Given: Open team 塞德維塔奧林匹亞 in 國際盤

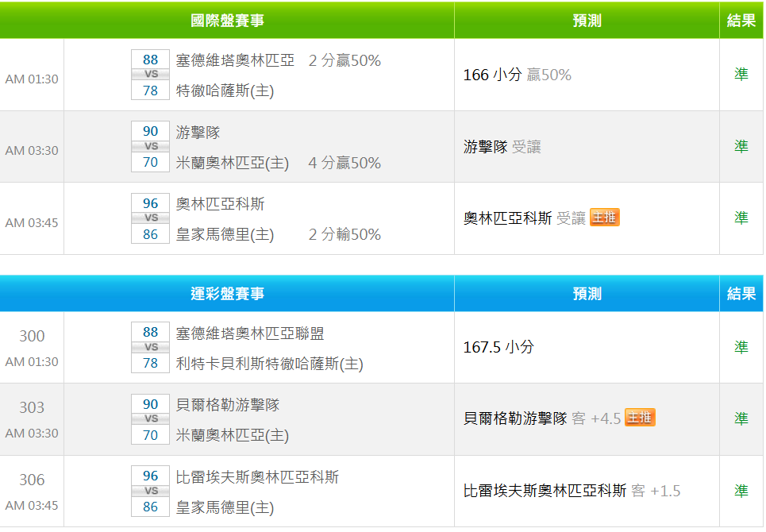Looking at the screenshot, I should [235, 60].
